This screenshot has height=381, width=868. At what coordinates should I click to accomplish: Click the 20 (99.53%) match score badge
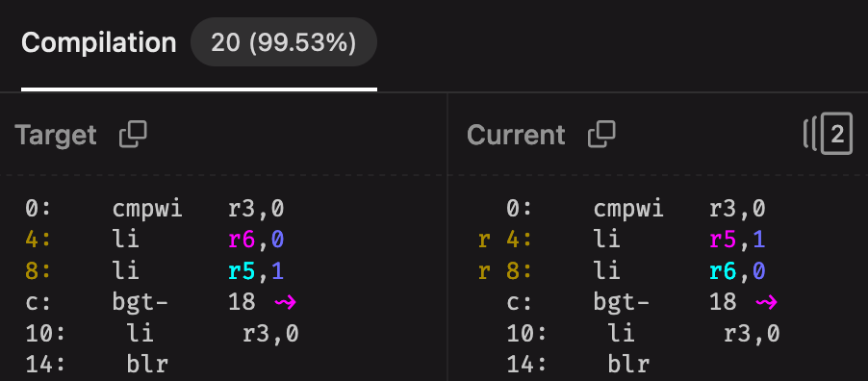pos(284,42)
